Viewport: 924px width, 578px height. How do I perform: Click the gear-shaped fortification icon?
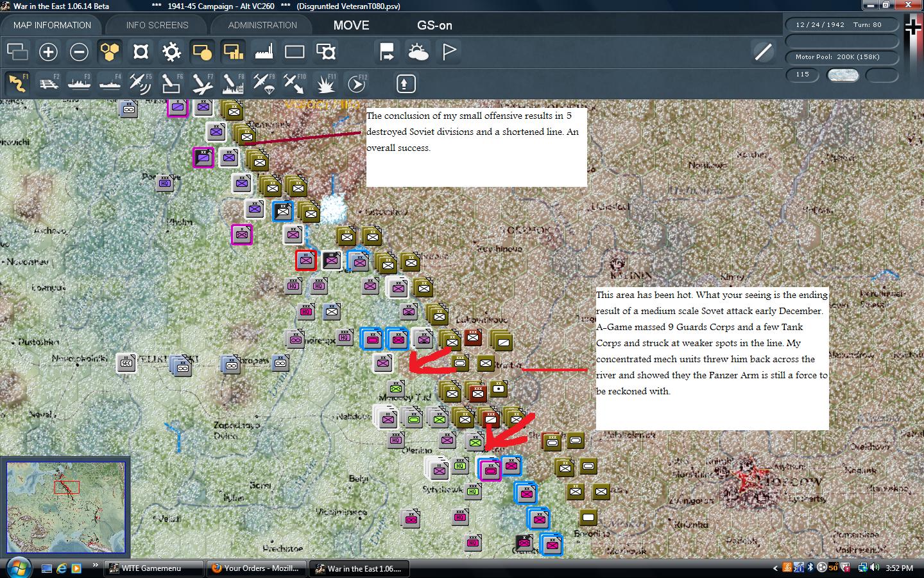pyautogui.click(x=171, y=51)
